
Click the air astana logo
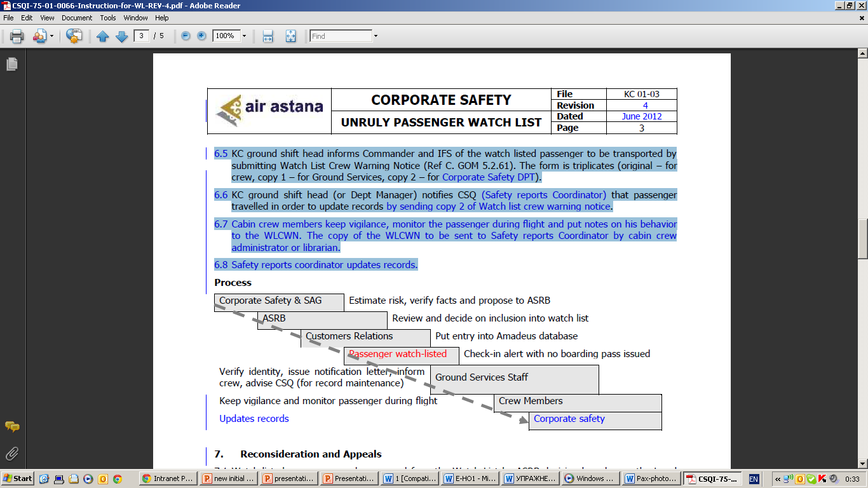coord(269,111)
